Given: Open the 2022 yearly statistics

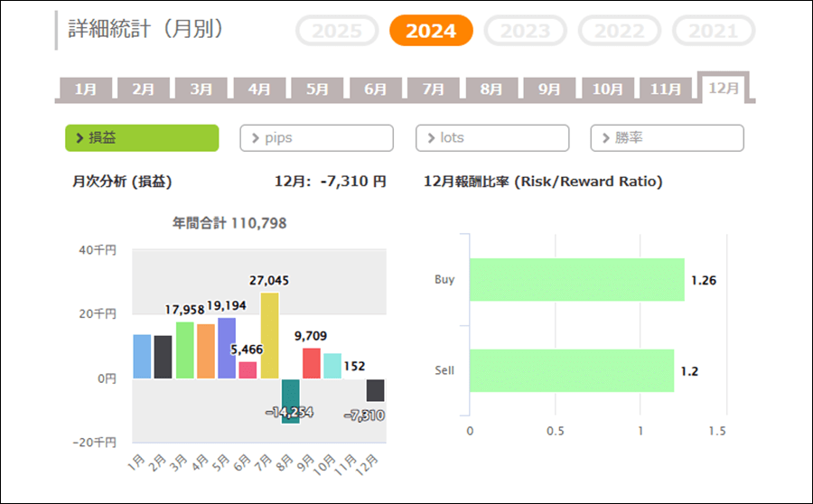Looking at the screenshot, I should click(x=620, y=31).
